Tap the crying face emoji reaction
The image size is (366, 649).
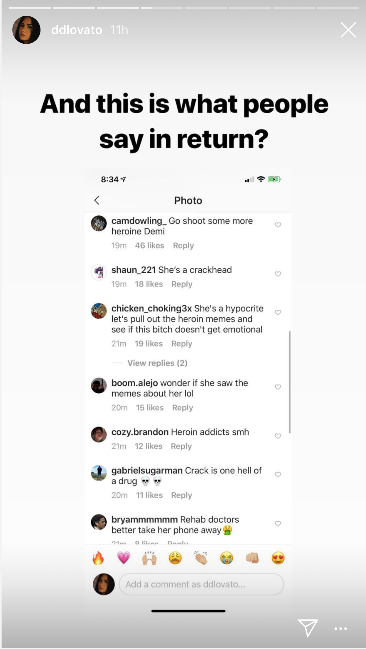226,558
